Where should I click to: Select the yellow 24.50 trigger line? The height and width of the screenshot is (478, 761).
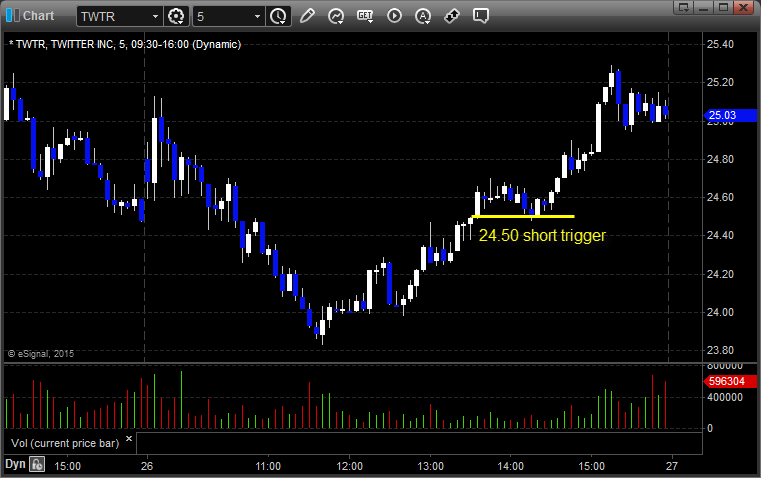click(523, 216)
